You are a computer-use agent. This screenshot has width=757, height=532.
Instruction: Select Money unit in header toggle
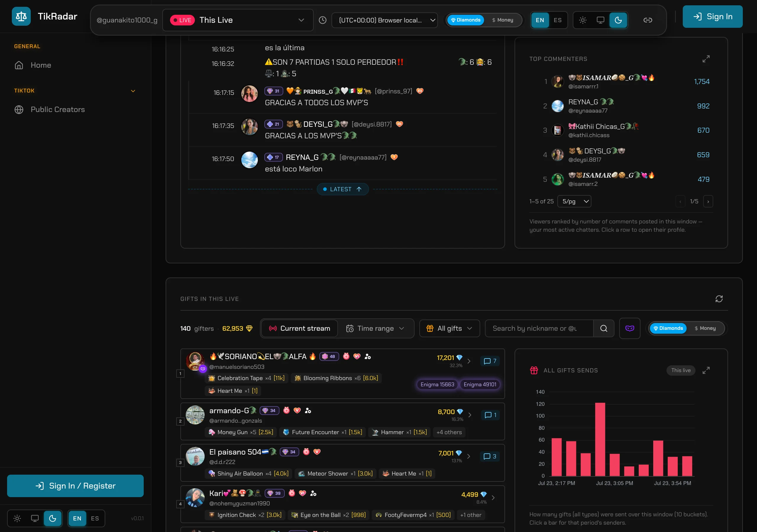point(502,20)
